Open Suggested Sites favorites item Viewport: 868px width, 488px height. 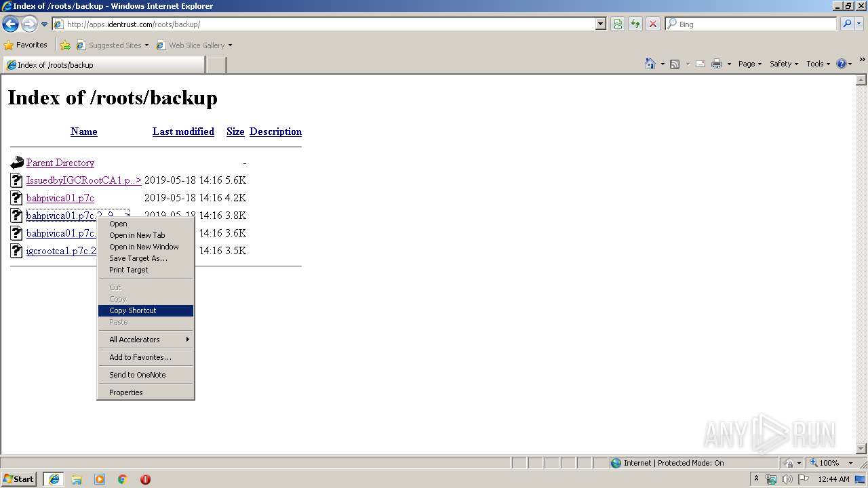click(x=112, y=45)
